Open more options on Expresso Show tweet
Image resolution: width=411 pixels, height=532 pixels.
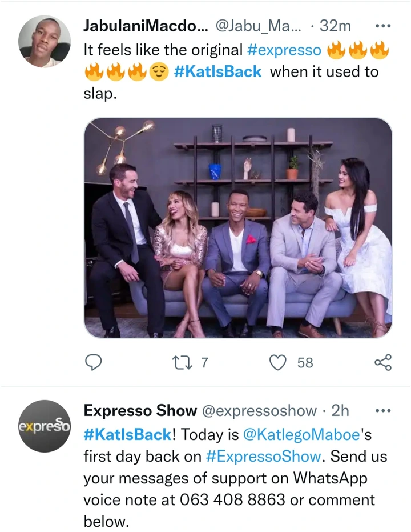coord(383,411)
